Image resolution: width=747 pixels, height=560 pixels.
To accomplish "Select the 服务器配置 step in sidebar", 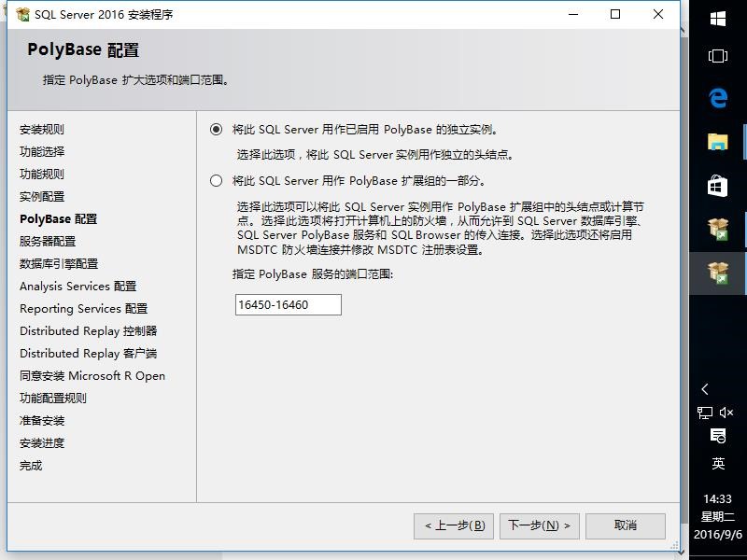I will pos(48,241).
